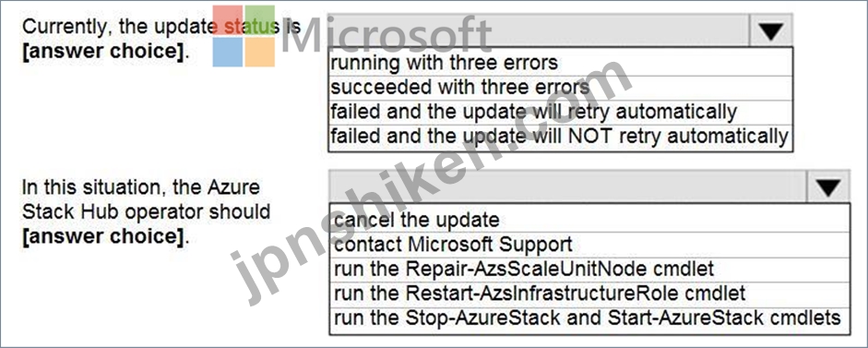Choose the Stop-AzureStack and Start-AzureStack option

pyautogui.click(x=589, y=318)
